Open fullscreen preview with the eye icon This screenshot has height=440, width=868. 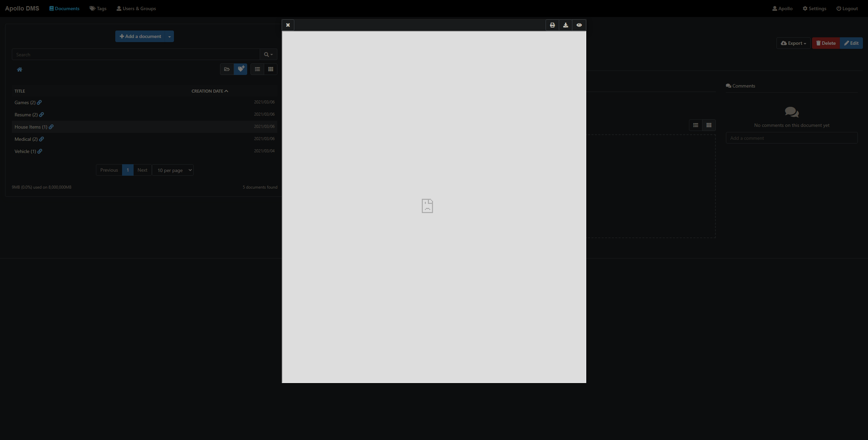point(579,25)
